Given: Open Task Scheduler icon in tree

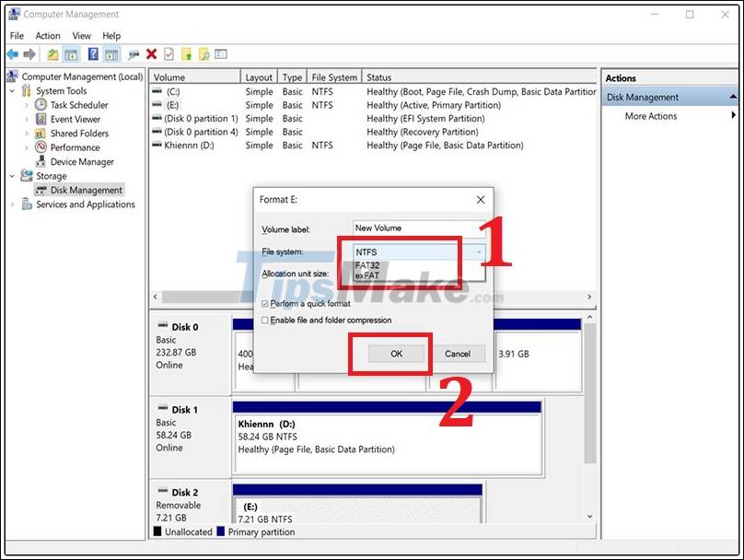Looking at the screenshot, I should pos(41,105).
